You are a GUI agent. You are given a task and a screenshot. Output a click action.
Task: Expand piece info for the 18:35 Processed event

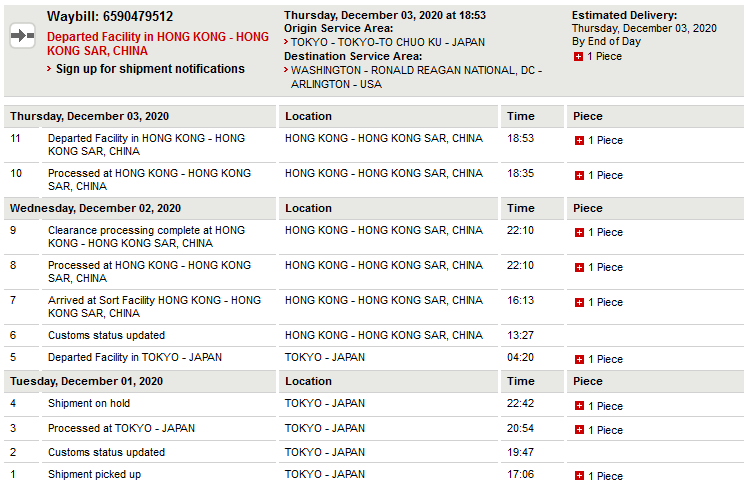tap(579, 175)
